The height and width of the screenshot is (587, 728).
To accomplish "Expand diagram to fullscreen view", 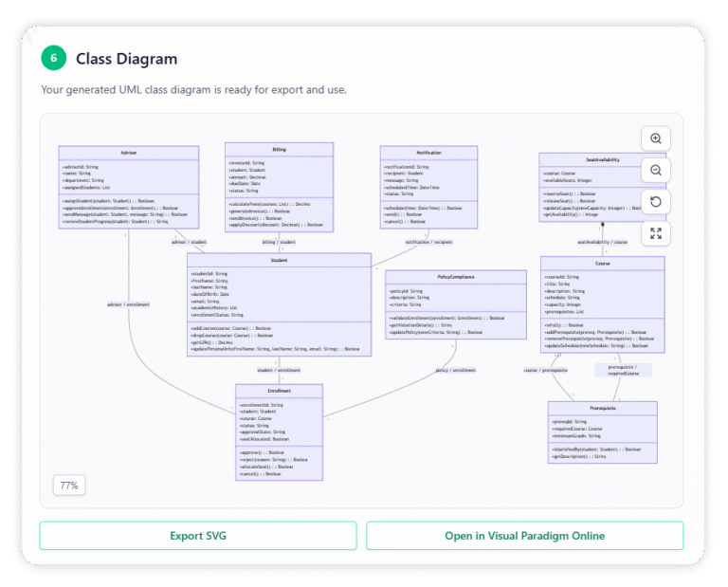I will (x=656, y=233).
